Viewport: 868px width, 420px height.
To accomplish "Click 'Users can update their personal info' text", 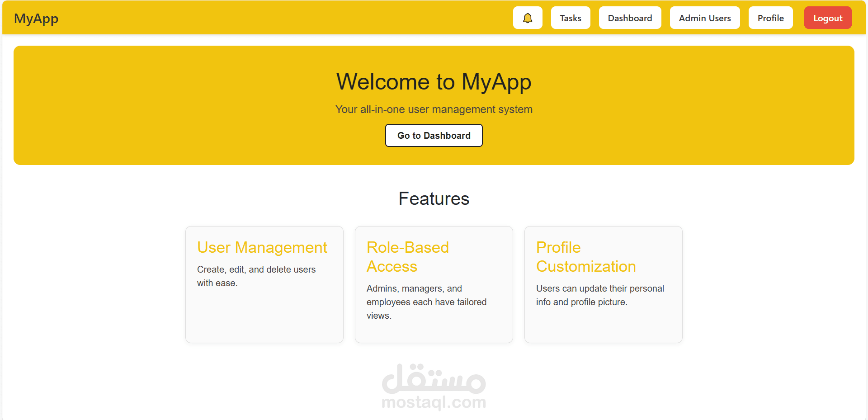I will (600, 295).
